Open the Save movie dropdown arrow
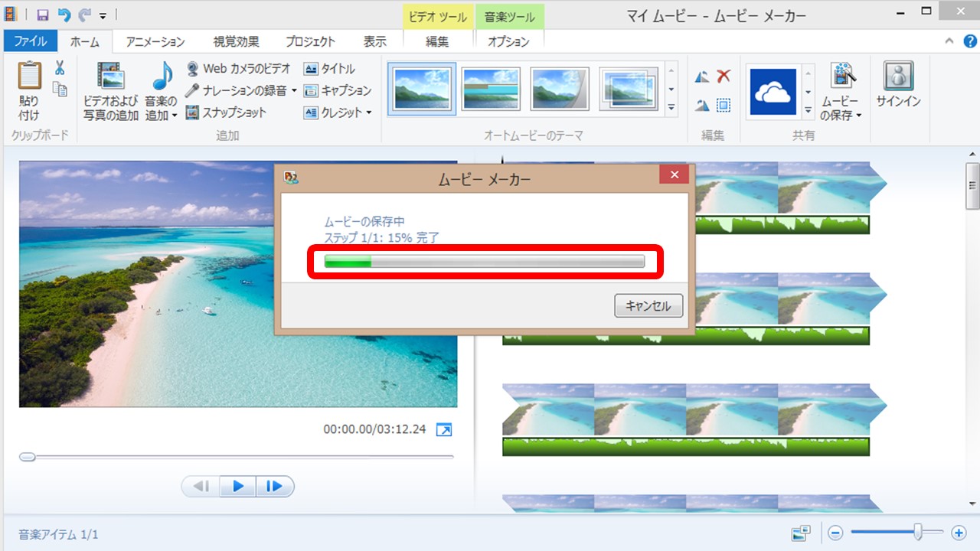Image resolution: width=980 pixels, height=551 pixels. tap(858, 116)
